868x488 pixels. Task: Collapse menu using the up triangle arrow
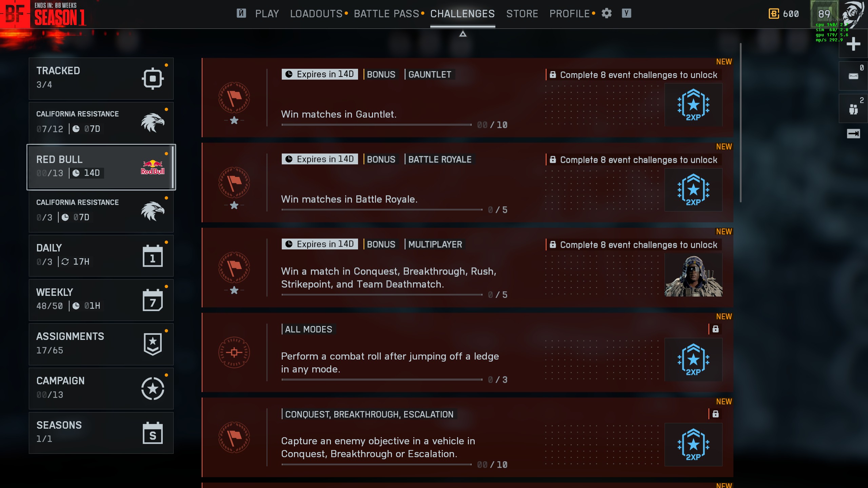pos(463,34)
